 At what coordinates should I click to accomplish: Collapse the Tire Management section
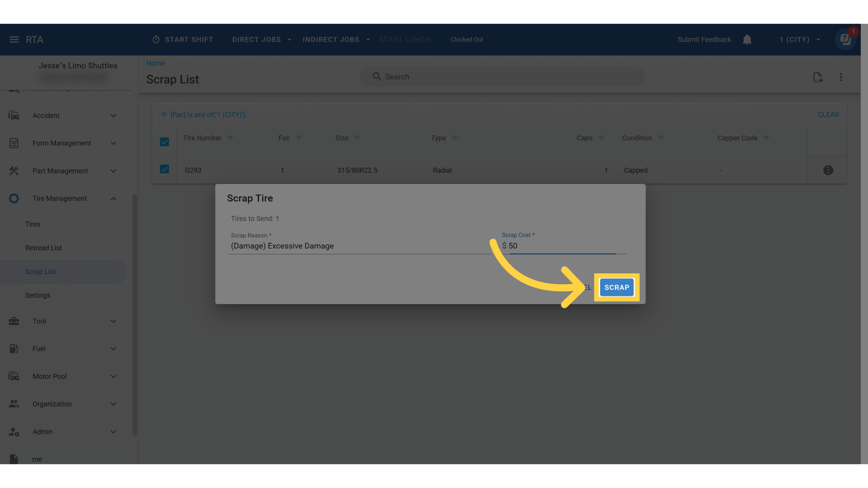[113, 199]
